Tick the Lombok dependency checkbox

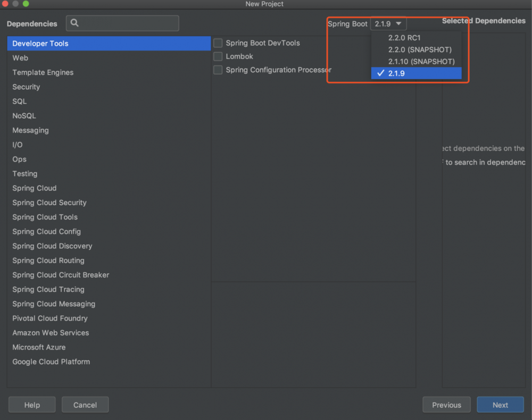click(218, 56)
